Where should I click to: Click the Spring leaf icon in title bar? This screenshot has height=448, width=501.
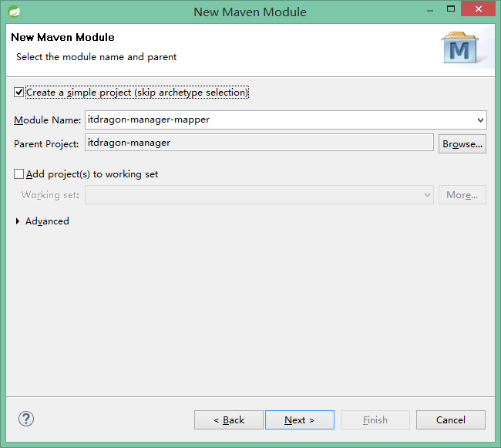coord(14,12)
